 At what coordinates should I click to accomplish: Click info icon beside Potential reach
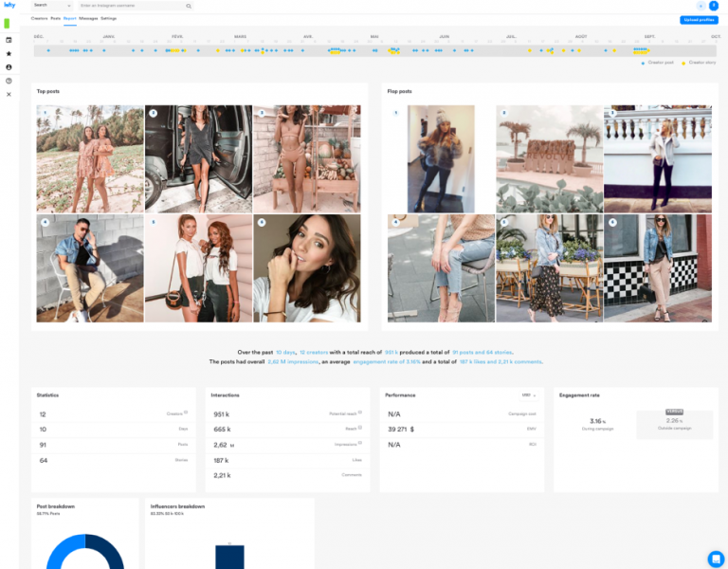(x=360, y=412)
